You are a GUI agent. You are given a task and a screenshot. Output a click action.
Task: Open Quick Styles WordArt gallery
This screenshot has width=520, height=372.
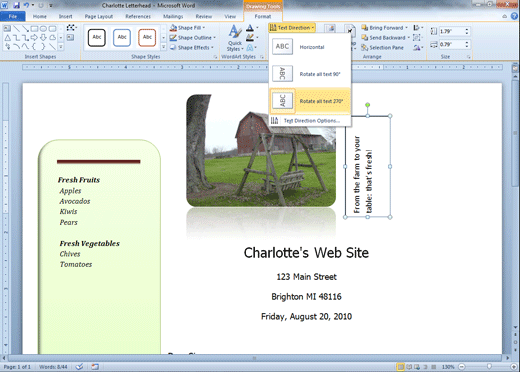(x=235, y=38)
